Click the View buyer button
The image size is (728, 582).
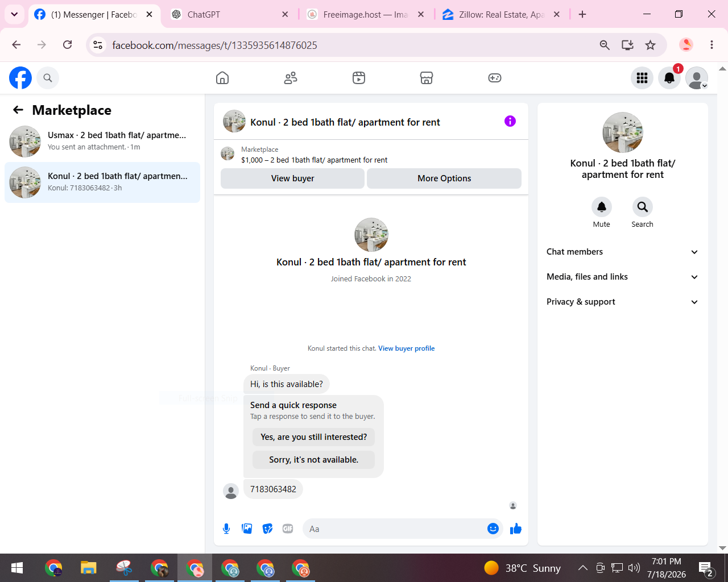pyautogui.click(x=292, y=178)
